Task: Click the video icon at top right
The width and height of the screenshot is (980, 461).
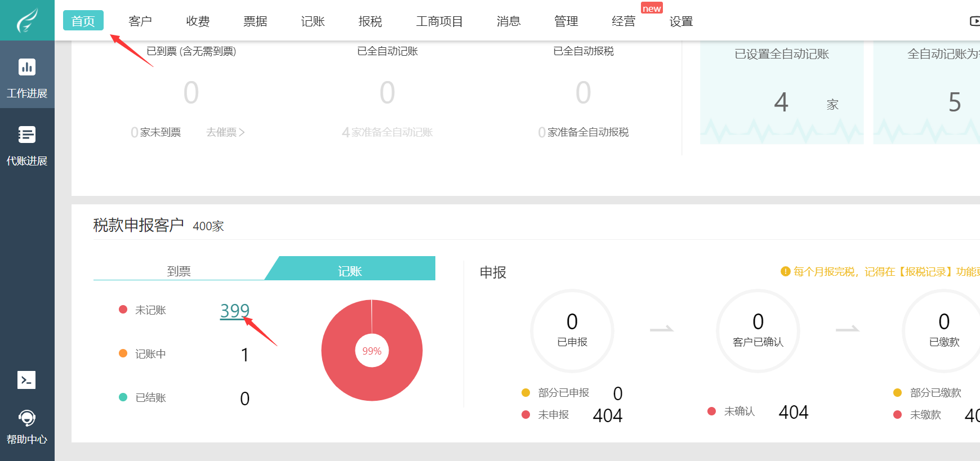Action: tap(974, 21)
